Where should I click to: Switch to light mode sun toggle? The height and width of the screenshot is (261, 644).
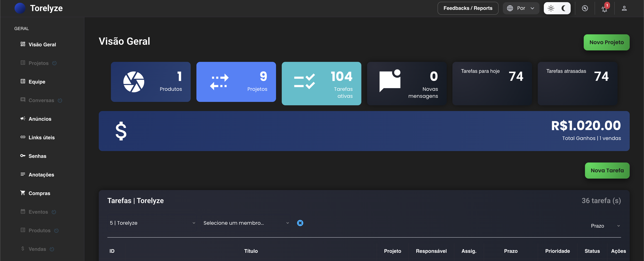(551, 8)
